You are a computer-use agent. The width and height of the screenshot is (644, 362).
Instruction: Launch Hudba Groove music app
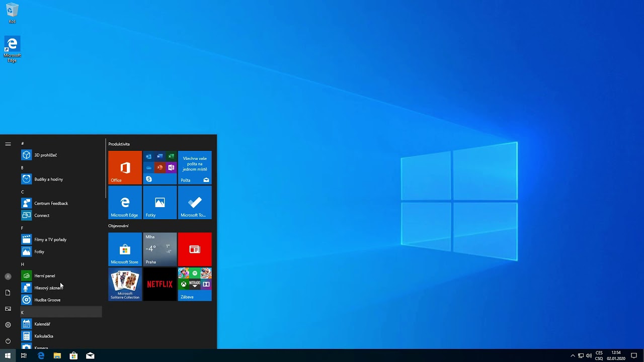(61, 300)
